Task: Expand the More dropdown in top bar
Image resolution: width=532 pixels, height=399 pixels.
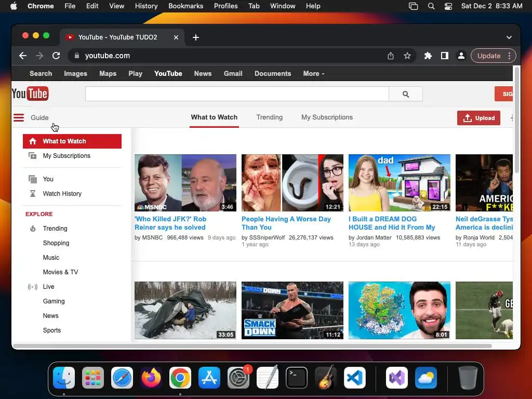Action: coord(313,74)
